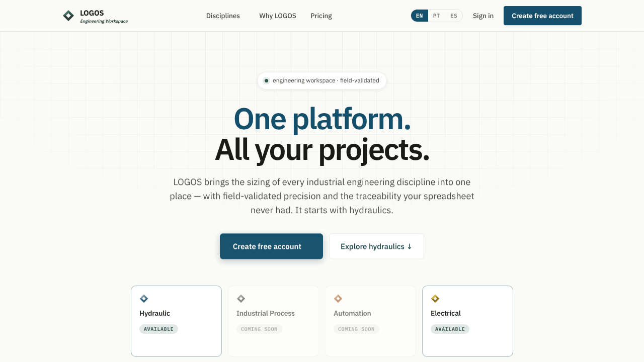Click Industrial Process COMING SOON badge
Image resolution: width=644 pixels, height=362 pixels.
259,329
